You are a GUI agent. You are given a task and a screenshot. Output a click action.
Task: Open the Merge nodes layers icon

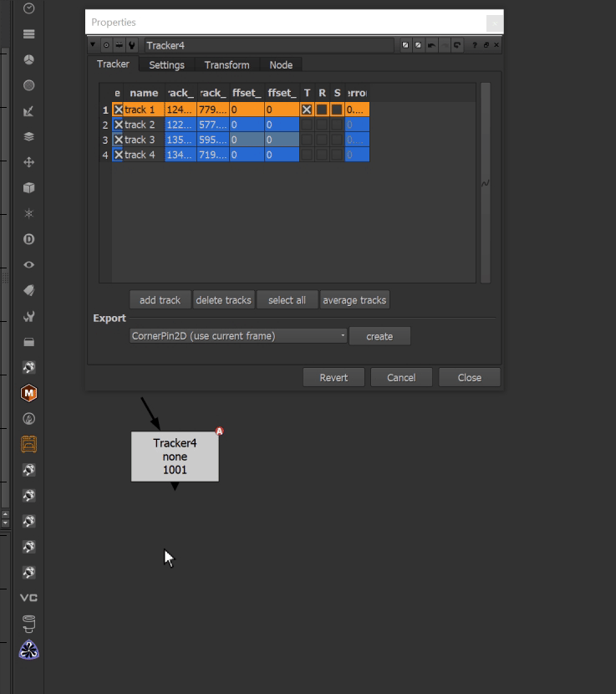[29, 137]
